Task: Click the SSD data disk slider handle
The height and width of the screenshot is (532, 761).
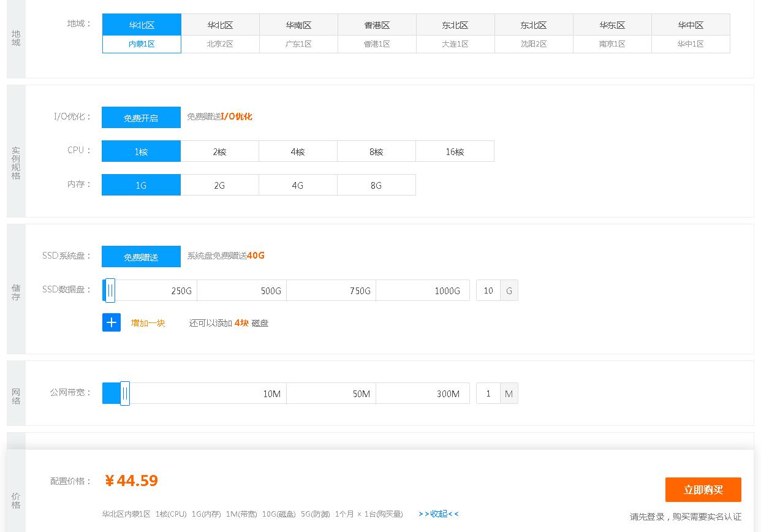Action: pyautogui.click(x=110, y=291)
